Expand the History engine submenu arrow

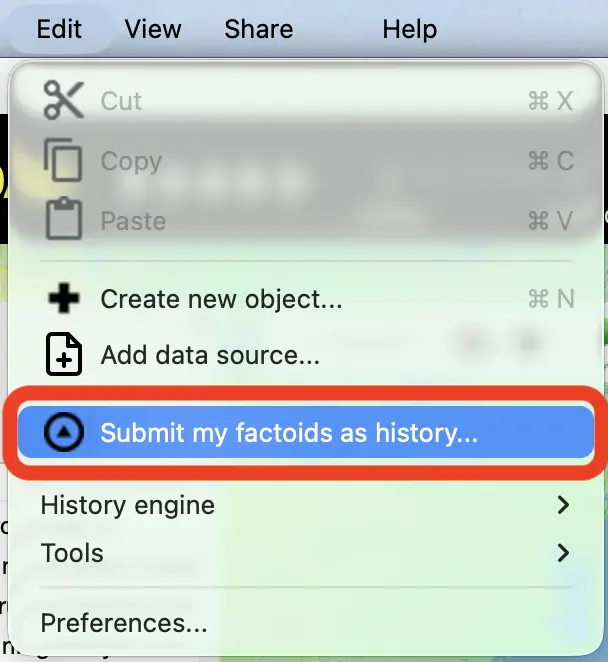[563, 505]
